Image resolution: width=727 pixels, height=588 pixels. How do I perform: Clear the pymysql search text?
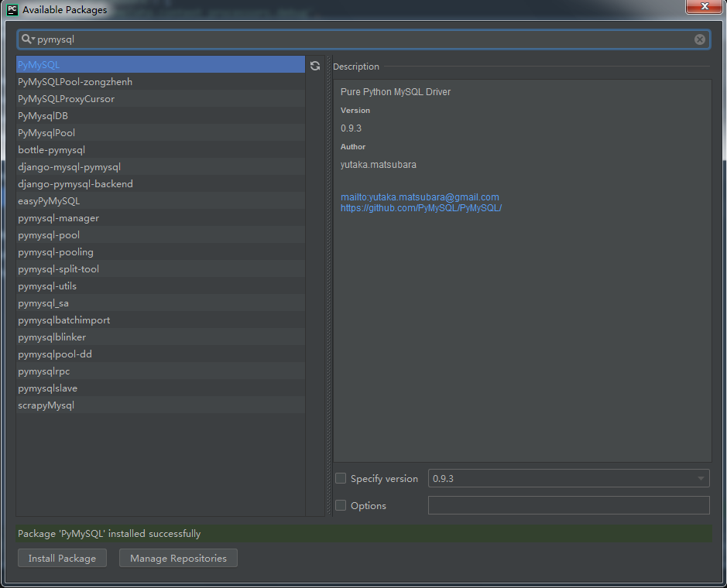tap(700, 39)
